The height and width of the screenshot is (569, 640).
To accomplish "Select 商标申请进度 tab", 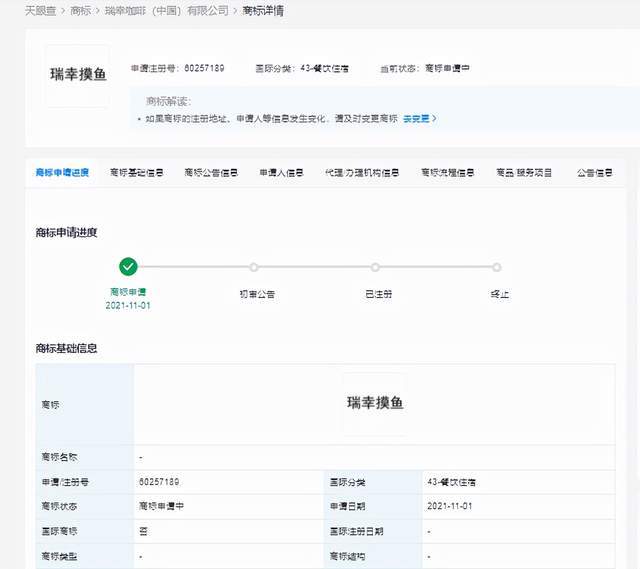I will tap(62, 173).
